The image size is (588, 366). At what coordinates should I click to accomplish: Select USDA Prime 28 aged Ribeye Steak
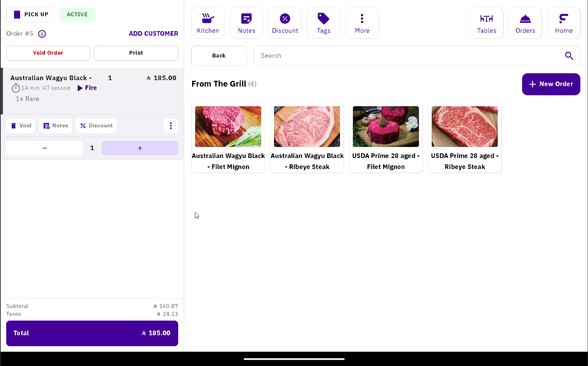click(x=464, y=138)
